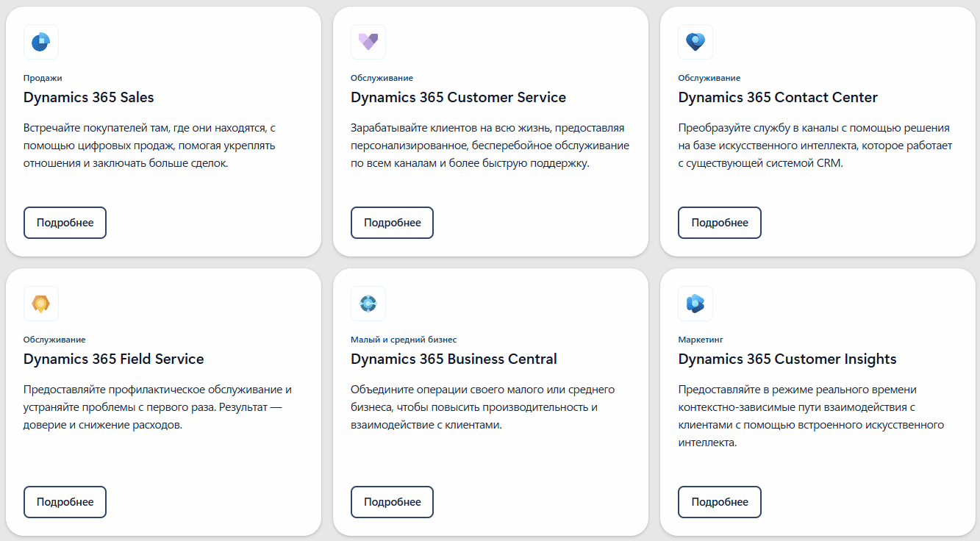
Task: Open Подробнее under Dynamics 365 Customer Service
Action: coord(393,223)
